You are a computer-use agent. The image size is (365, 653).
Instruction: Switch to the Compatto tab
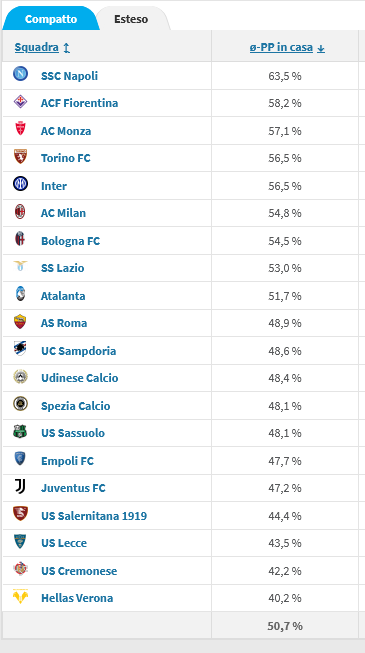click(x=51, y=19)
